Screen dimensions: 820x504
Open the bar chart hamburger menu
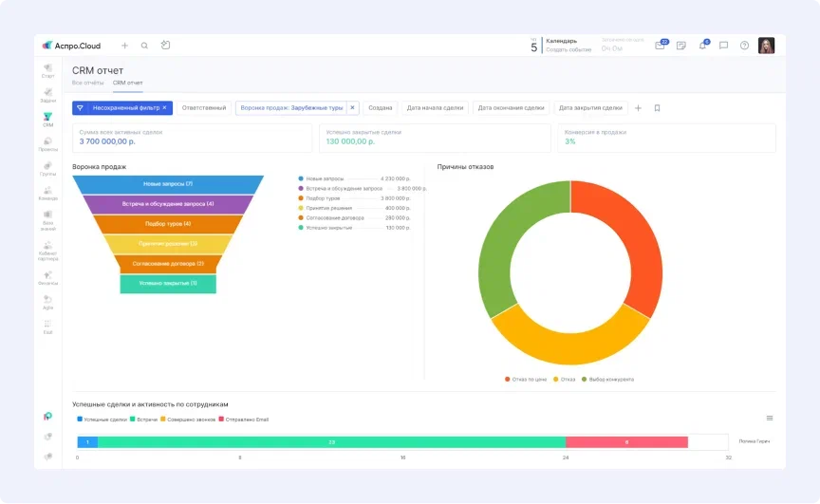click(x=770, y=418)
